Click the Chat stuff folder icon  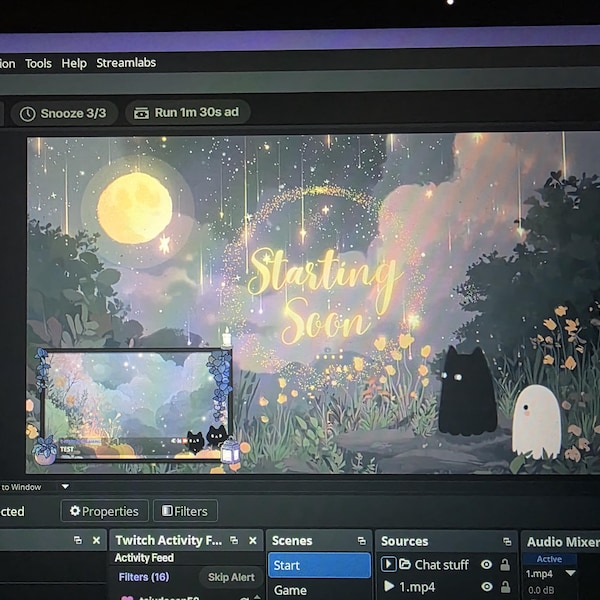coord(404,564)
